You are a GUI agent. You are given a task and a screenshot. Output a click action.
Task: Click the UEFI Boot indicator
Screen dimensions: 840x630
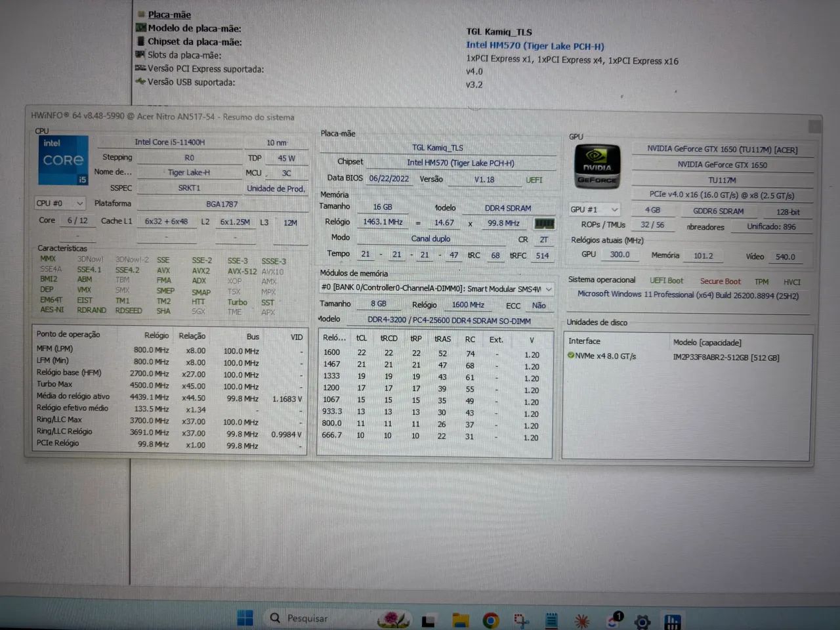click(666, 280)
